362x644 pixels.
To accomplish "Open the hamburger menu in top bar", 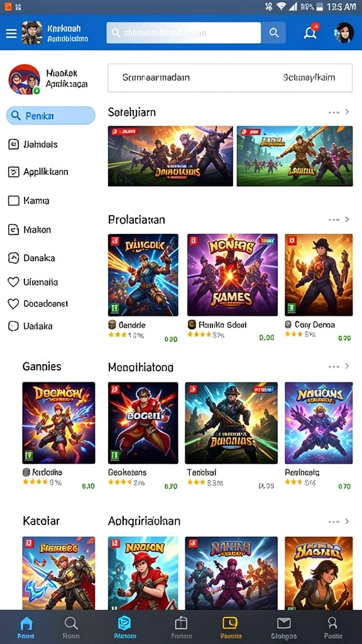I will (x=11, y=33).
